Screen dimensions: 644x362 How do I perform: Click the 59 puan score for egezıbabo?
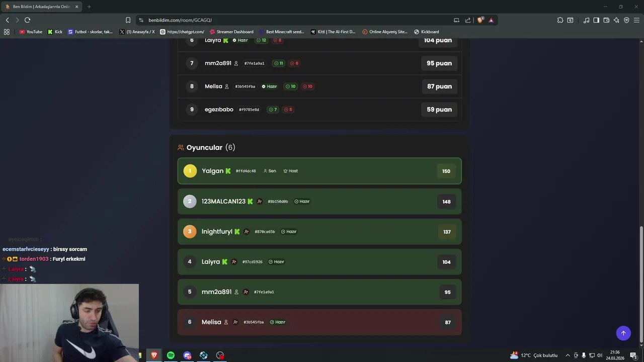[x=439, y=110]
